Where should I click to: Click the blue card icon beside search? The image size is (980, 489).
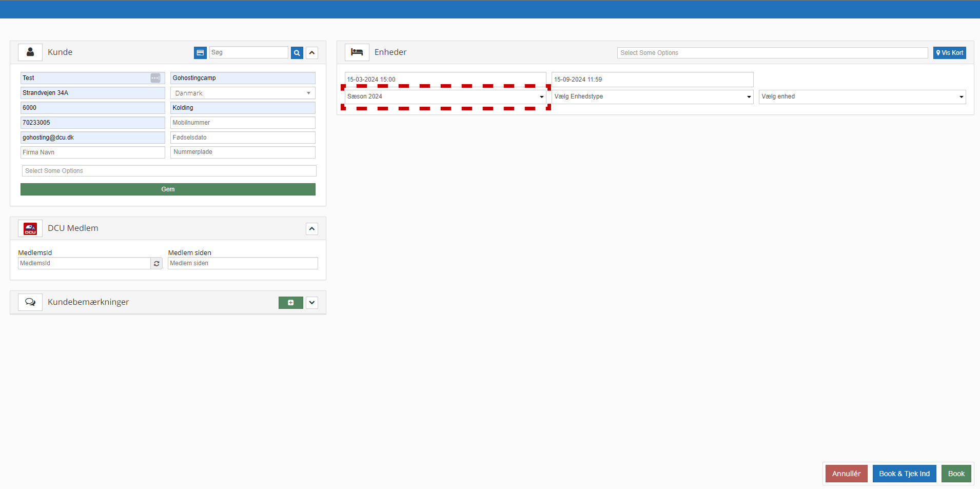tap(200, 53)
